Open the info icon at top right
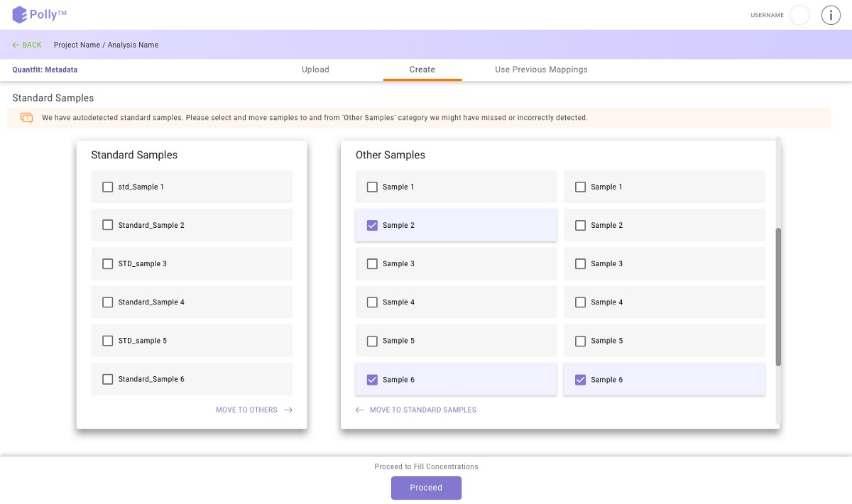Viewport: 852px width, 504px height. [x=831, y=14]
